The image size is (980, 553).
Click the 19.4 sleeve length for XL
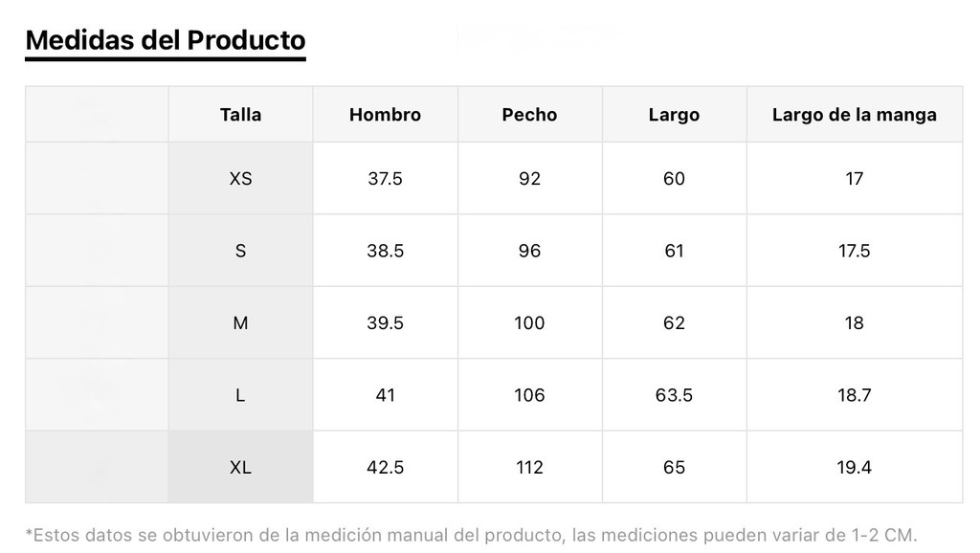855,468
